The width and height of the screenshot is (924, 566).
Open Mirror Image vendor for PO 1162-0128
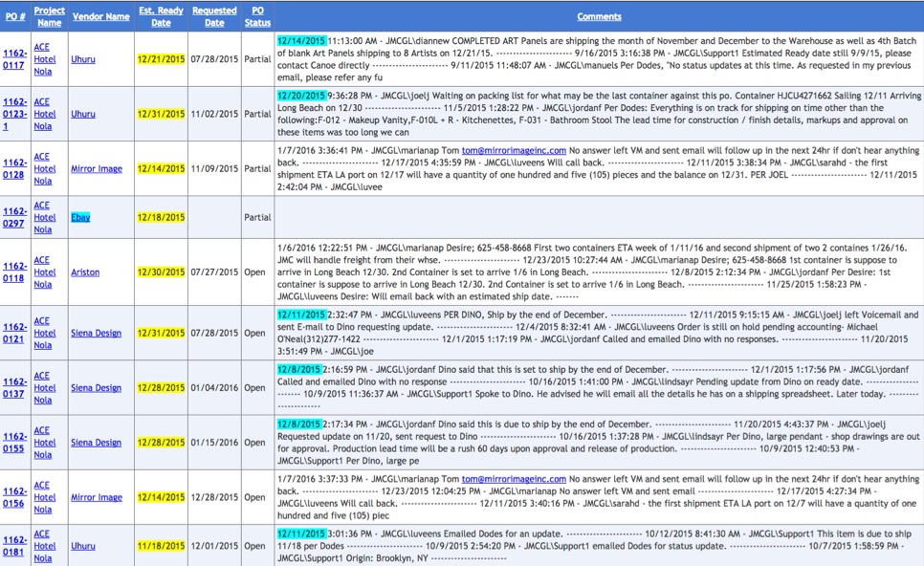click(x=97, y=168)
